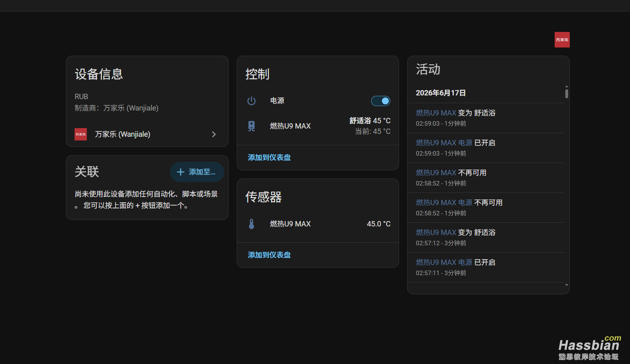Image resolution: width=630 pixels, height=364 pixels.
Task: Click the water heater icon in 控制
Action: click(252, 126)
